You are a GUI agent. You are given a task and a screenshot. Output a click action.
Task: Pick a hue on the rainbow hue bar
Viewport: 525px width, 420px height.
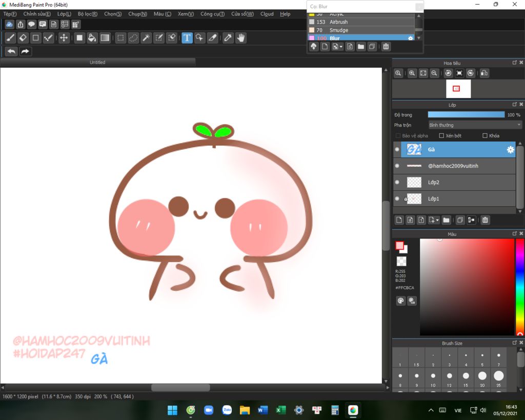[x=520, y=287]
